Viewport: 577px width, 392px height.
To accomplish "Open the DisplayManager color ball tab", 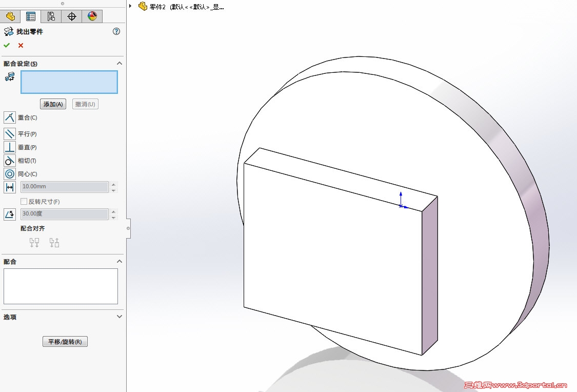I will (x=92, y=16).
